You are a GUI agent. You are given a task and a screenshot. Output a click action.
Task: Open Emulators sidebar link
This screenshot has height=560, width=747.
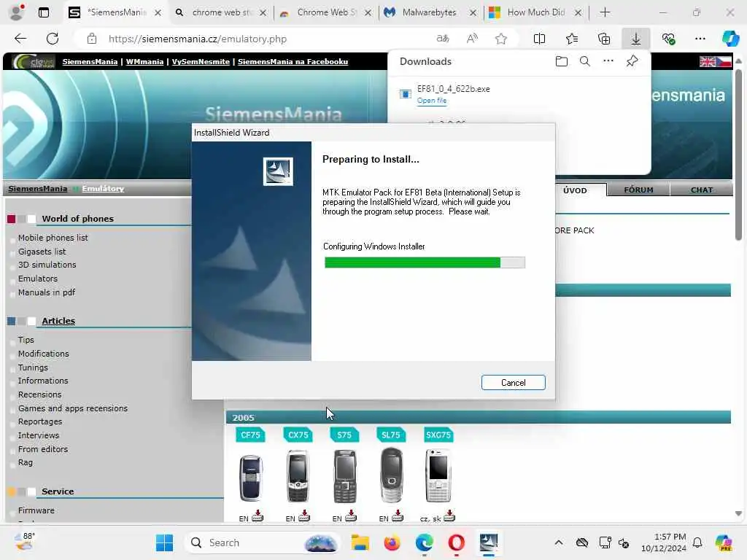tap(38, 279)
